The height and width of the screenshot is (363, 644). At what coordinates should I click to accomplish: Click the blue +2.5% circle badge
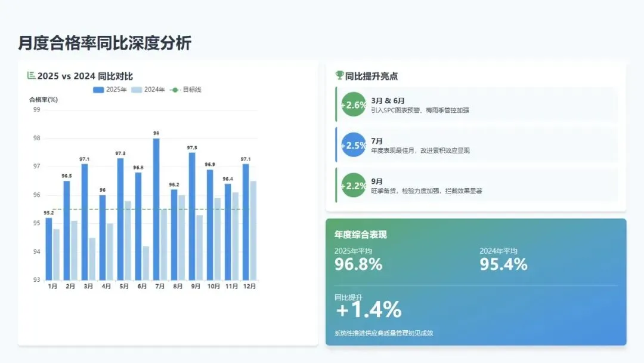(x=353, y=144)
